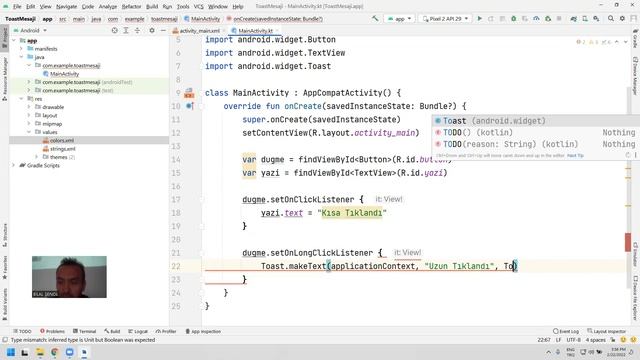Open Project panel options gear
640x360 pixels.
coord(152,31)
